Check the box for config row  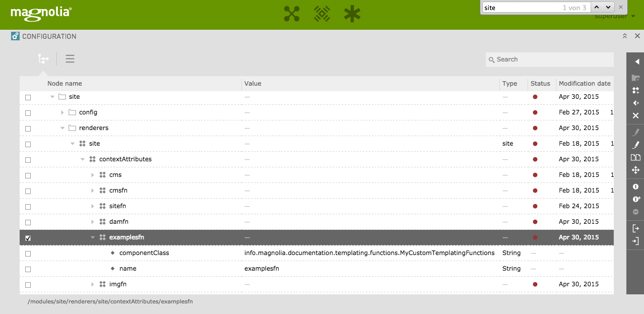[x=28, y=113]
